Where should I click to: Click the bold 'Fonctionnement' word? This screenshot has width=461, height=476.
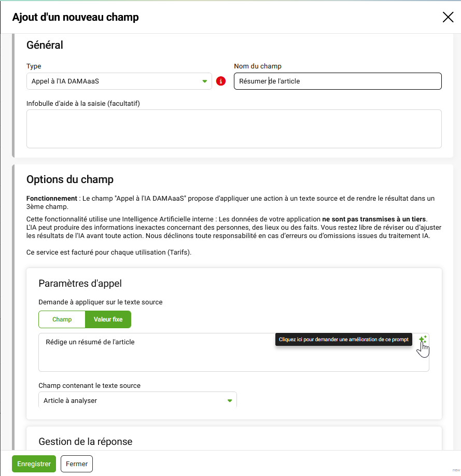(x=52, y=199)
